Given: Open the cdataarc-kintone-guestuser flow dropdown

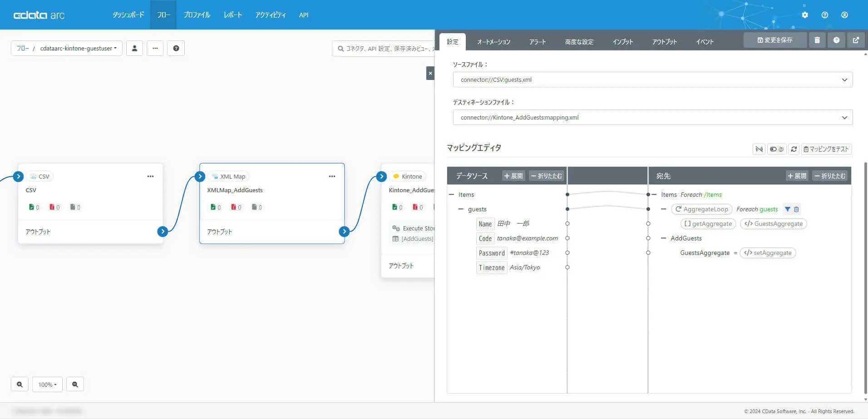Looking at the screenshot, I should 78,48.
